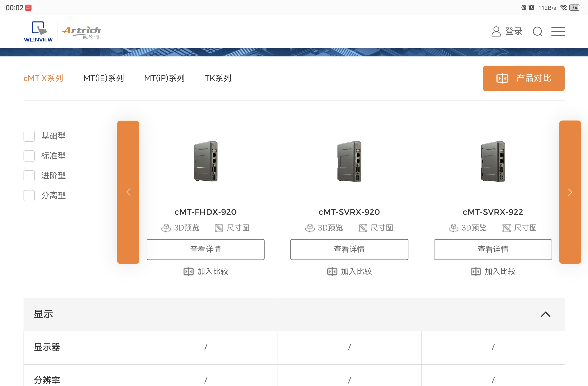Open the hamburger menu icon

(x=558, y=32)
